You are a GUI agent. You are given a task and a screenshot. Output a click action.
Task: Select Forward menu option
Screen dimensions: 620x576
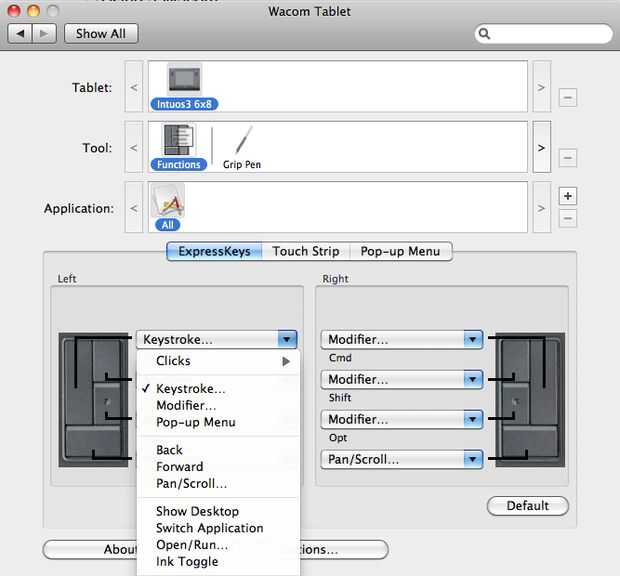(218, 467)
